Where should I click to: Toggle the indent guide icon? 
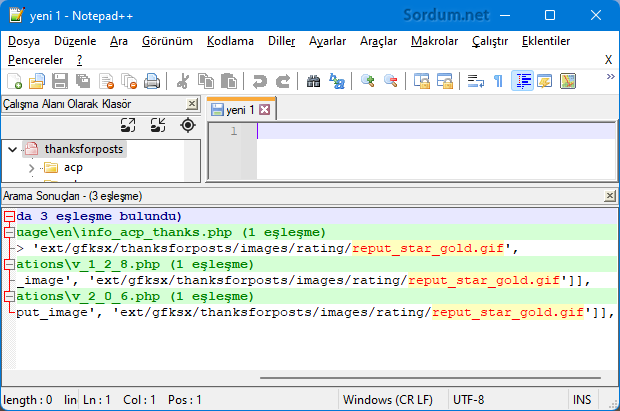[522, 81]
